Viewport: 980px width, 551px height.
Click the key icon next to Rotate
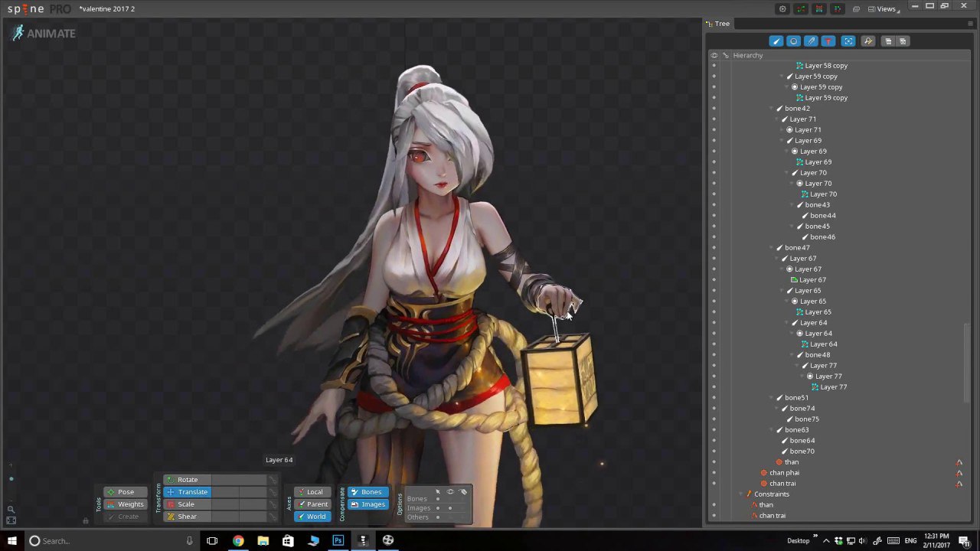click(x=272, y=480)
